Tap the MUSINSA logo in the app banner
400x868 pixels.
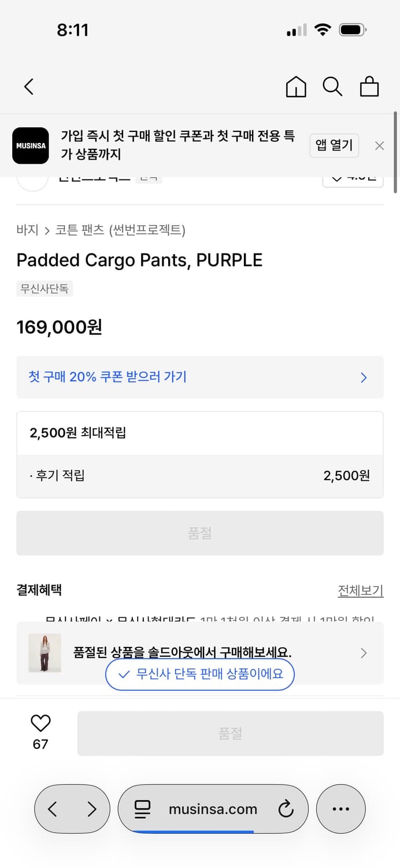pyautogui.click(x=30, y=145)
